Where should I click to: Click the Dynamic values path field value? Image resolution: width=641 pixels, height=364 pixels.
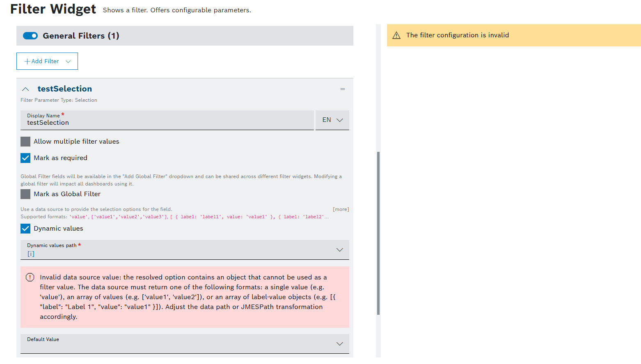pos(31,254)
